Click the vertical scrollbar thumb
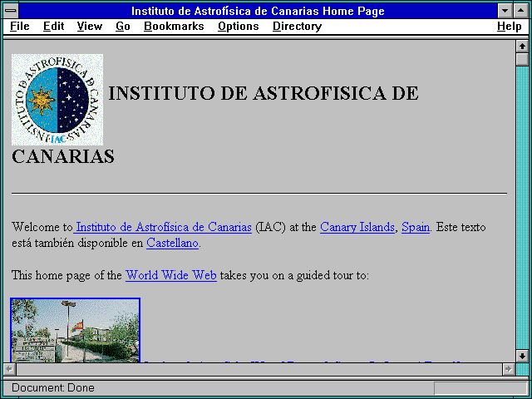 pos(522,59)
